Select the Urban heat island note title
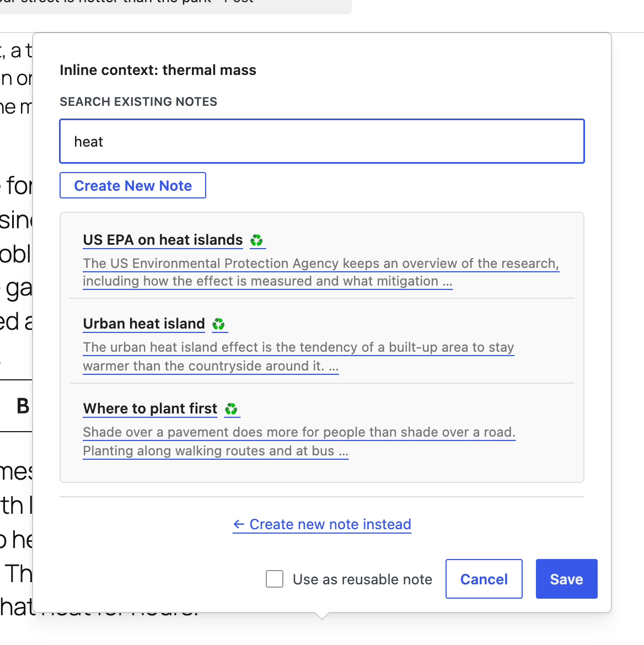644x645 pixels. (x=144, y=324)
